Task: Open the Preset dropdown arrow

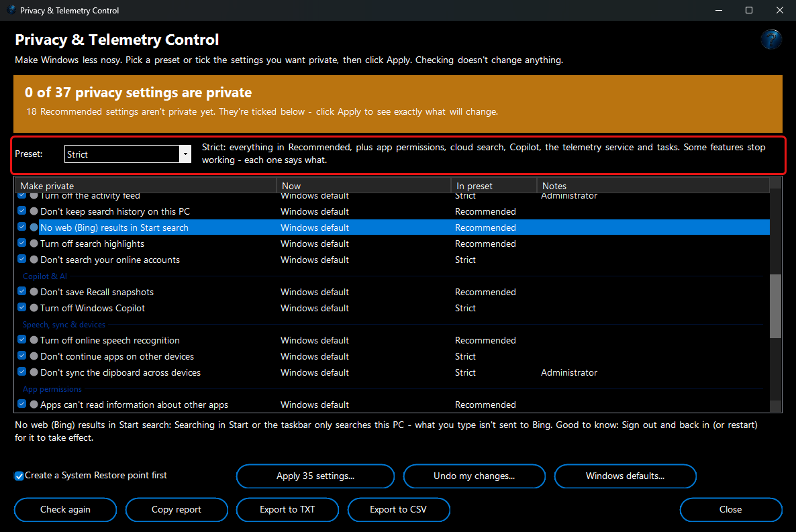Action: click(185, 154)
